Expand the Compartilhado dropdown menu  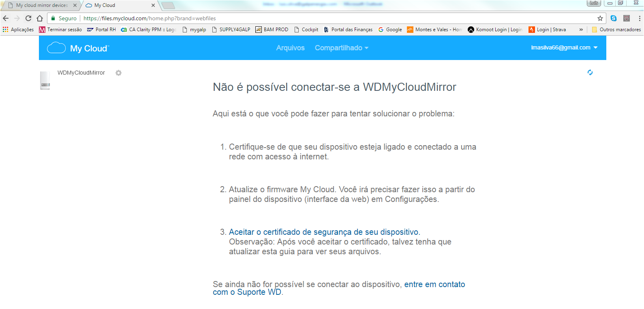coord(342,48)
